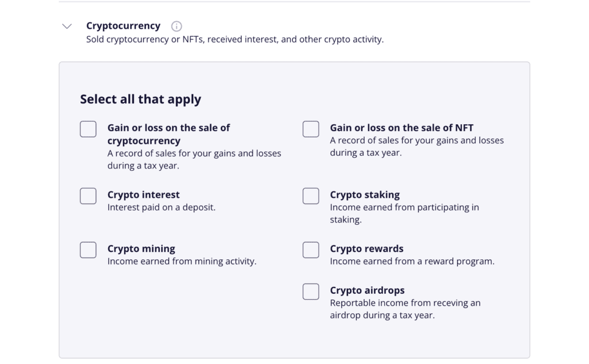
Task: Enable the Crypto staking checkbox
Action: [311, 196]
